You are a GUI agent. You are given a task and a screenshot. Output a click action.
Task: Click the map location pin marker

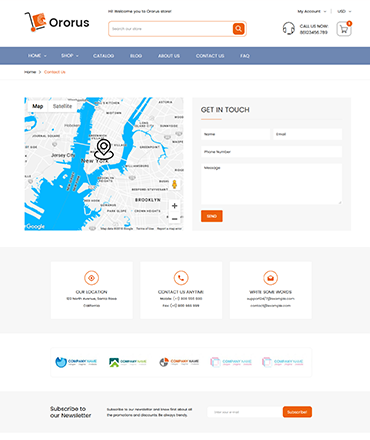tap(104, 149)
